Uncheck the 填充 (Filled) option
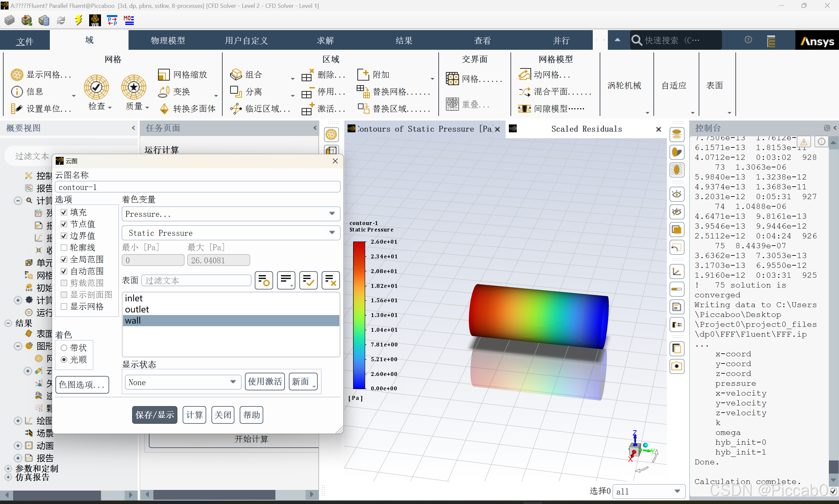The image size is (839, 504). (64, 212)
